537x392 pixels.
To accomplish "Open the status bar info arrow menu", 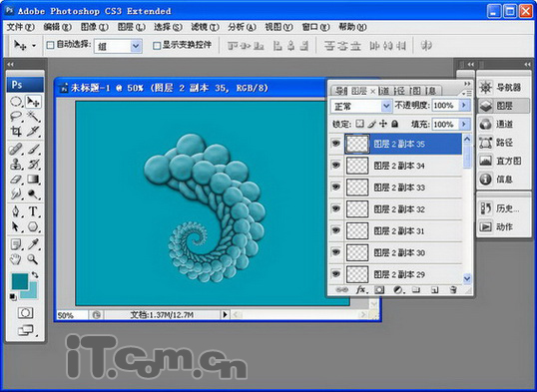I will (225, 314).
